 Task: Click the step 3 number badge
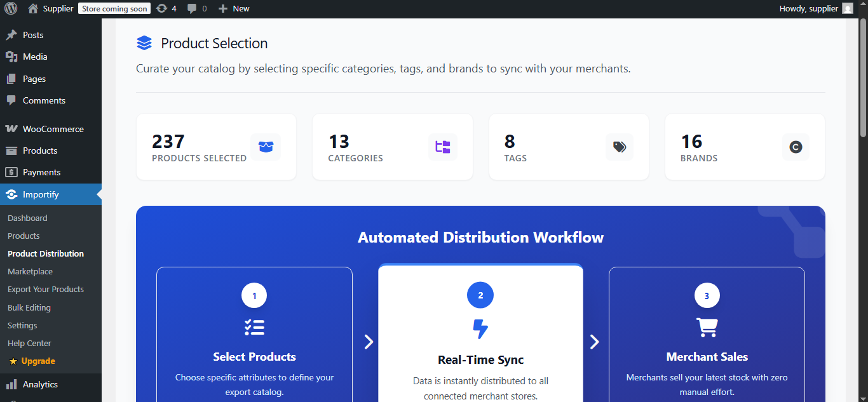click(x=707, y=295)
